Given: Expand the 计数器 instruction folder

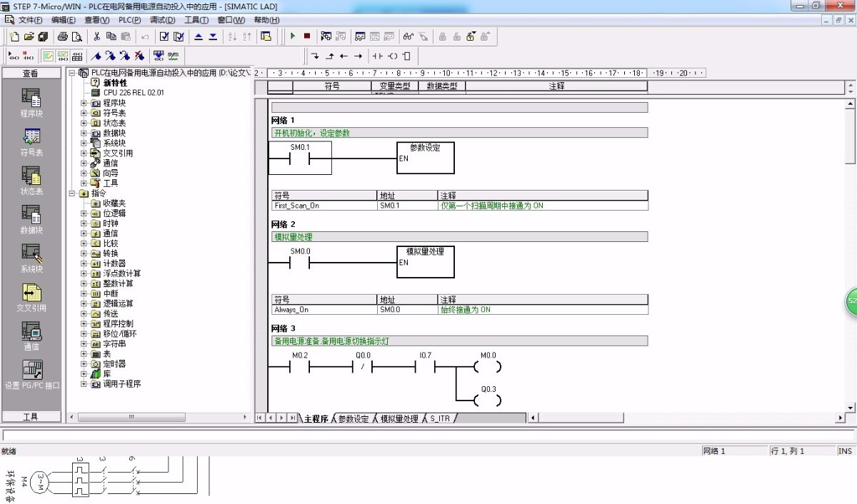Looking at the screenshot, I should (x=84, y=263).
